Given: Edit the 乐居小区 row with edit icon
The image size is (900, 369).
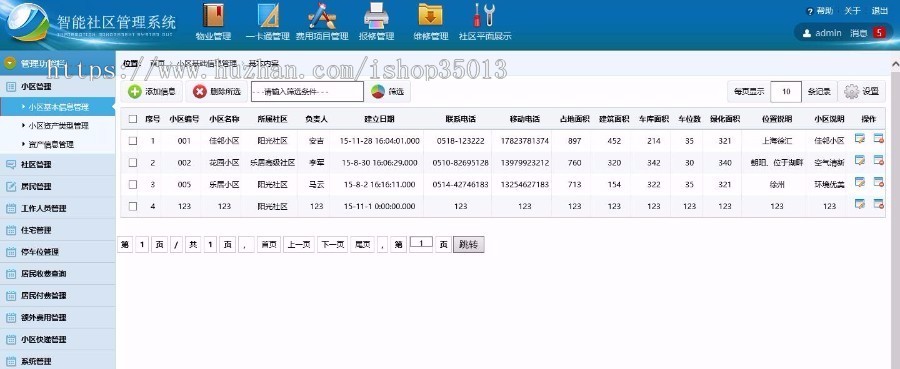Looking at the screenshot, I should (860, 182).
